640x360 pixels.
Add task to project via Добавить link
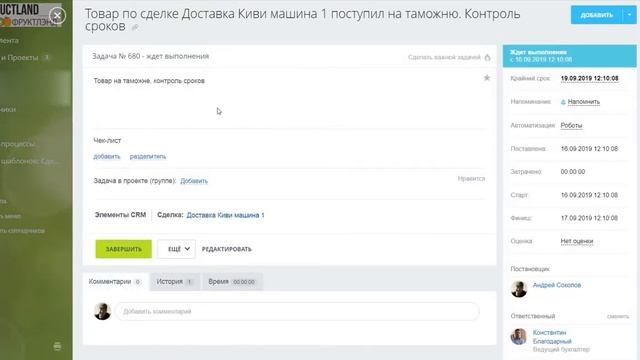click(194, 181)
